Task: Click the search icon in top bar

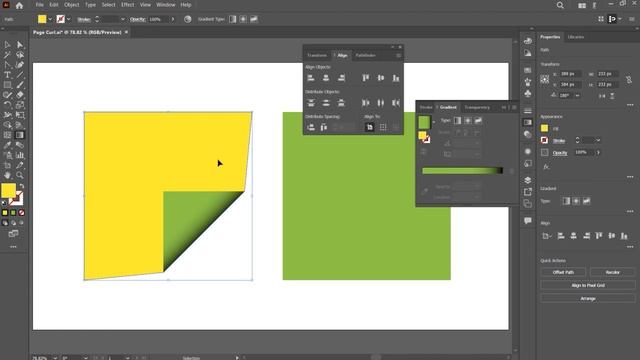Action: pos(560,5)
